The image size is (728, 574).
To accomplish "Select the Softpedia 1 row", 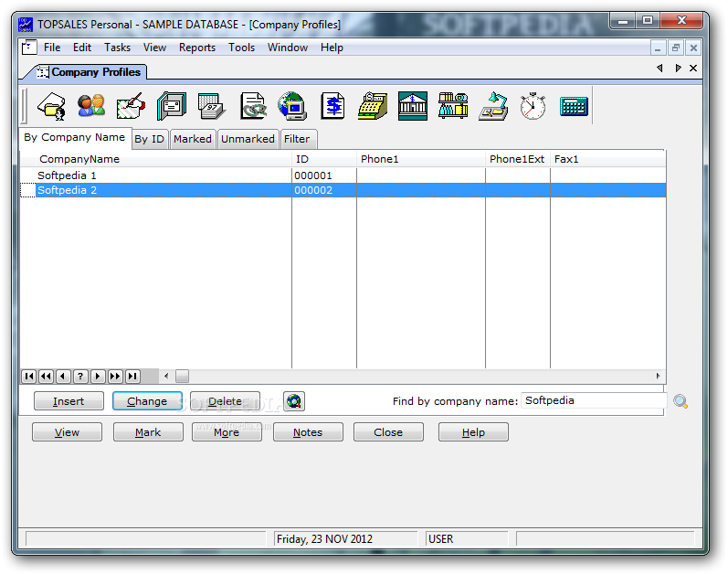I will (x=343, y=175).
